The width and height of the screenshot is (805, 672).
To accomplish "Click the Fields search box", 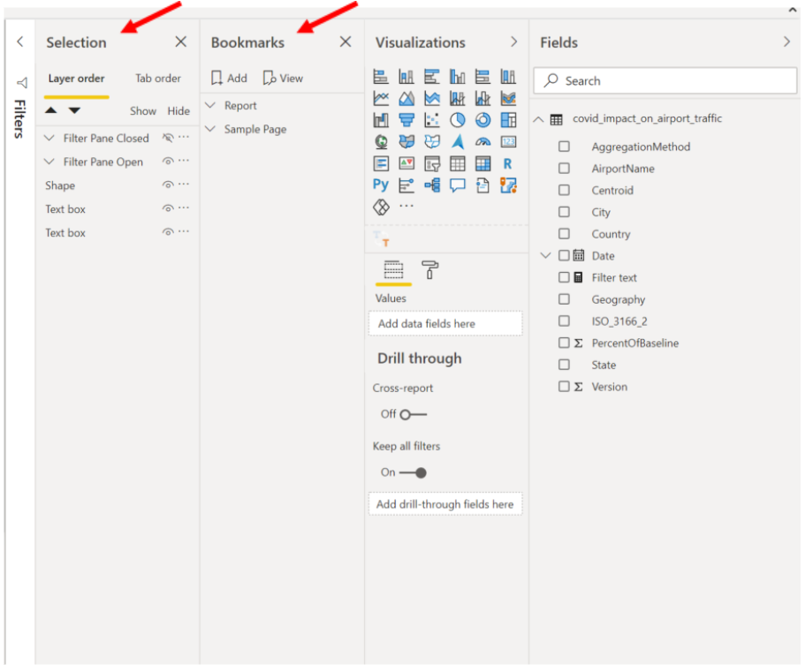I will click(x=665, y=80).
